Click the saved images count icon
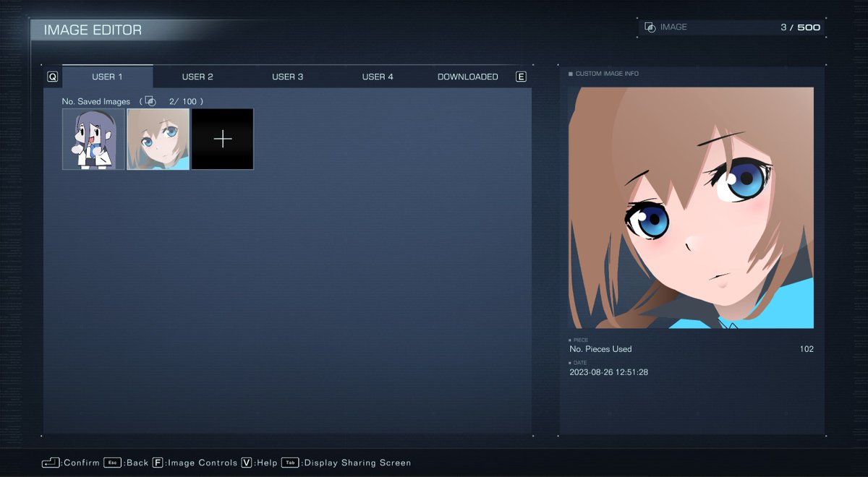The height and width of the screenshot is (477, 868). click(150, 101)
